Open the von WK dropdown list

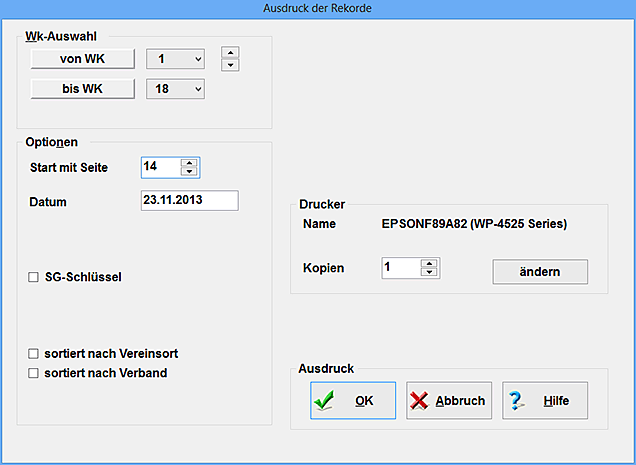198,59
